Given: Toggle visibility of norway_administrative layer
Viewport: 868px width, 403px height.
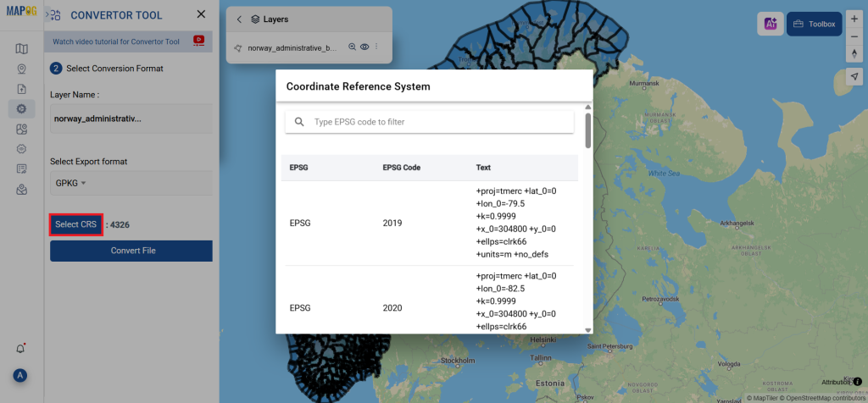Looking at the screenshot, I should (x=364, y=47).
